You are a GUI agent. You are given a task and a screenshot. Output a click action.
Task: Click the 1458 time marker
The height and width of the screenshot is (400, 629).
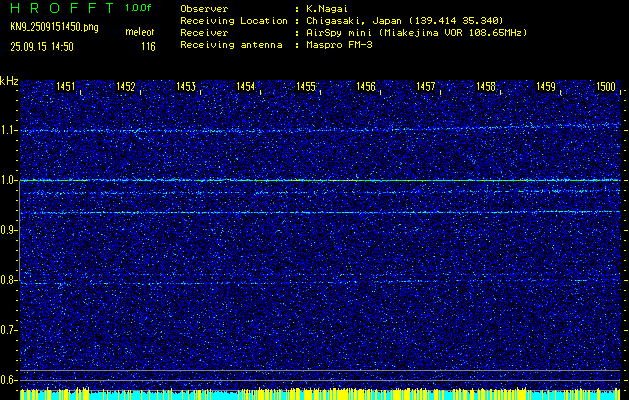pos(486,87)
